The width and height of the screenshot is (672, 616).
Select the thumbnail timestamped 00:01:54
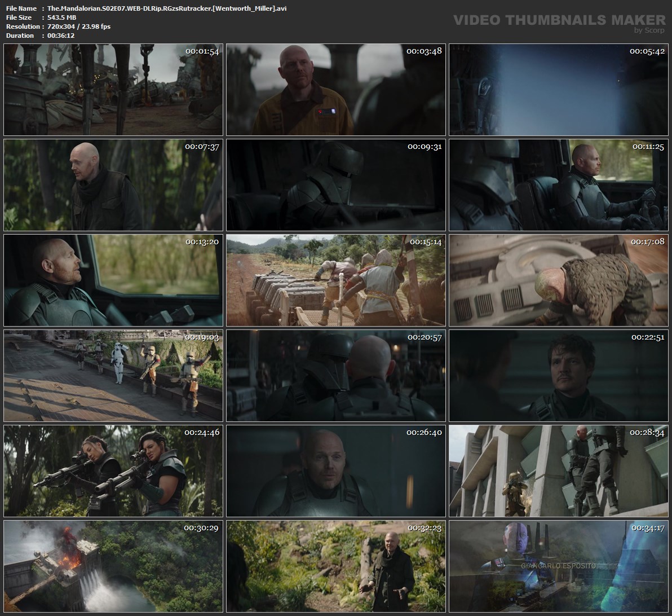113,90
